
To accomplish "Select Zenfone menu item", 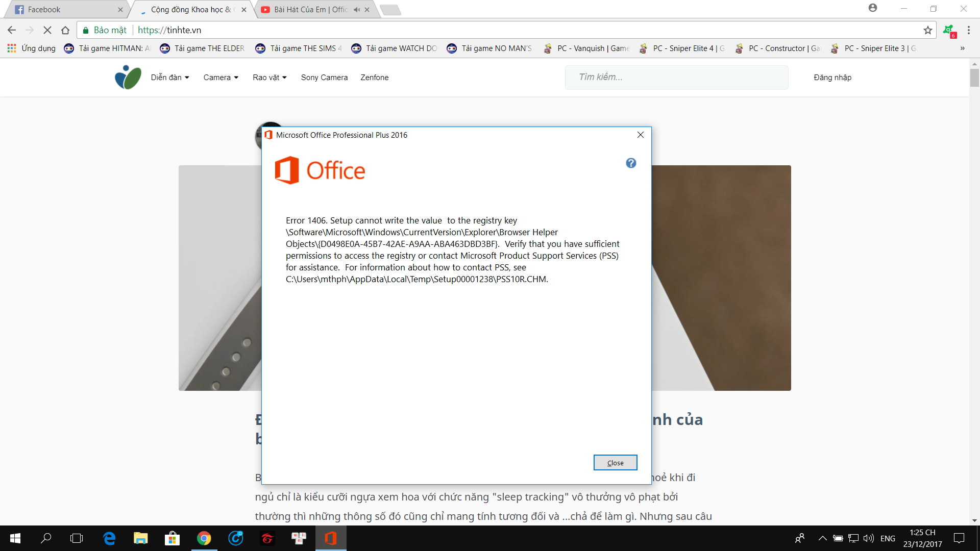I will 374,77.
